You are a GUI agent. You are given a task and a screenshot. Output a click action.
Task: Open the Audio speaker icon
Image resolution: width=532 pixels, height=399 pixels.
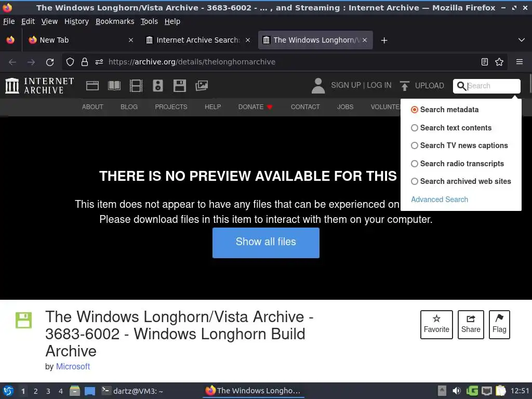click(158, 86)
